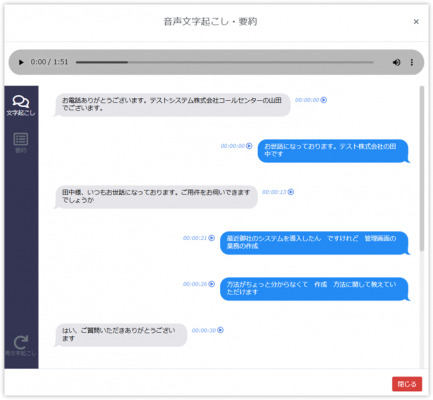Switch to the 要約 tab

[21, 143]
